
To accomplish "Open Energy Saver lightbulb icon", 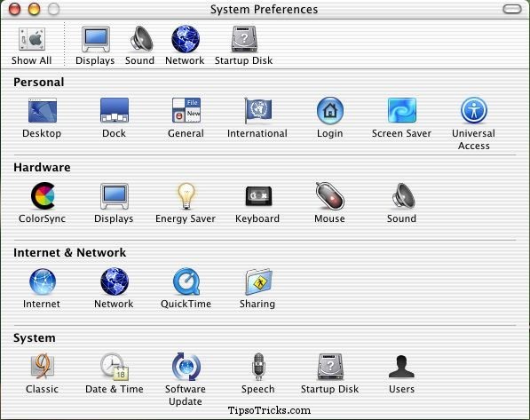I will click(186, 196).
